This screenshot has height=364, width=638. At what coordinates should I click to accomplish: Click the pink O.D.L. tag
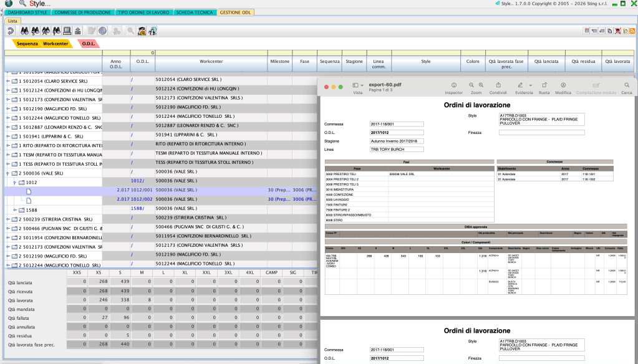click(88, 44)
